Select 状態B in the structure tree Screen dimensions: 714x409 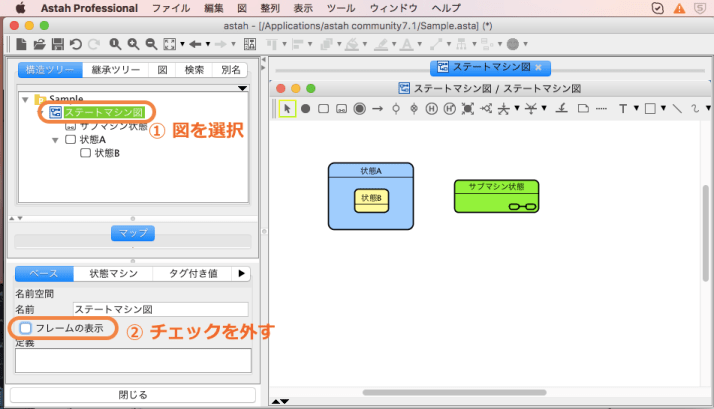107,153
